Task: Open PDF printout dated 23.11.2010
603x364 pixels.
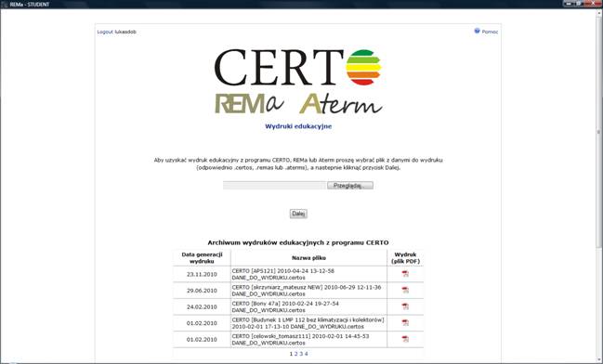Action: pos(405,274)
